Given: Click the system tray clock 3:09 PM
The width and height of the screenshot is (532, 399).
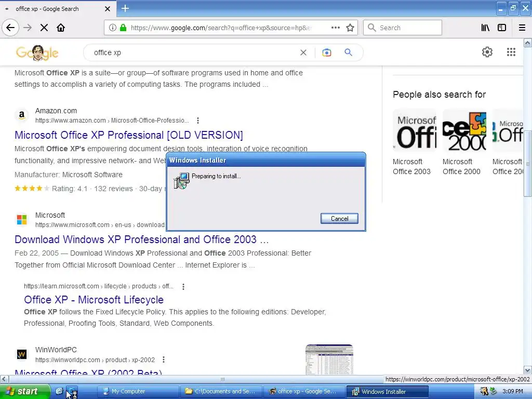Looking at the screenshot, I should [x=513, y=392].
